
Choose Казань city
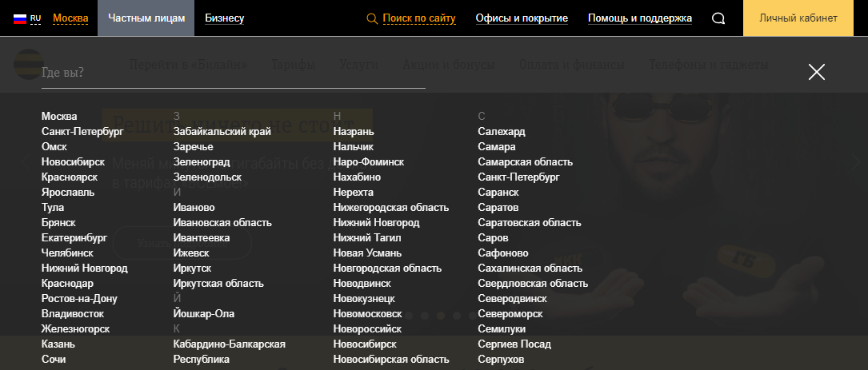tap(58, 344)
